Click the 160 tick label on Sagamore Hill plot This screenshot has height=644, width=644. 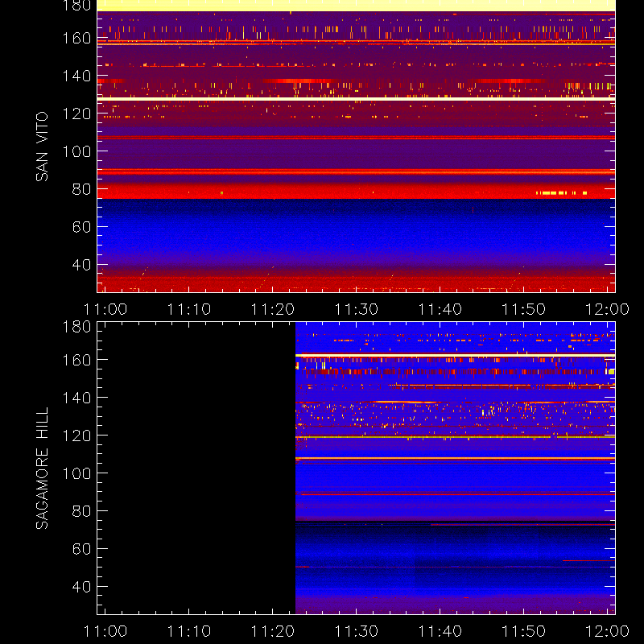coord(76,360)
